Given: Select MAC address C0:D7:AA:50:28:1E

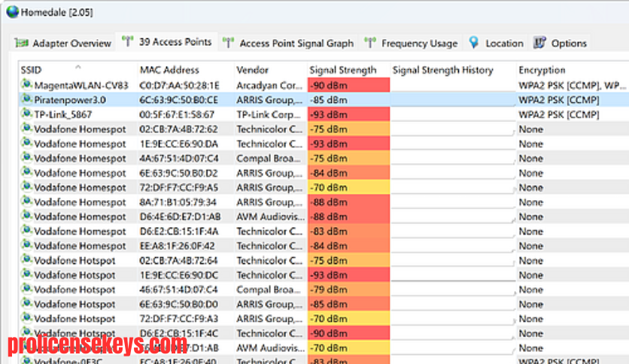Looking at the screenshot, I should click(x=179, y=86).
